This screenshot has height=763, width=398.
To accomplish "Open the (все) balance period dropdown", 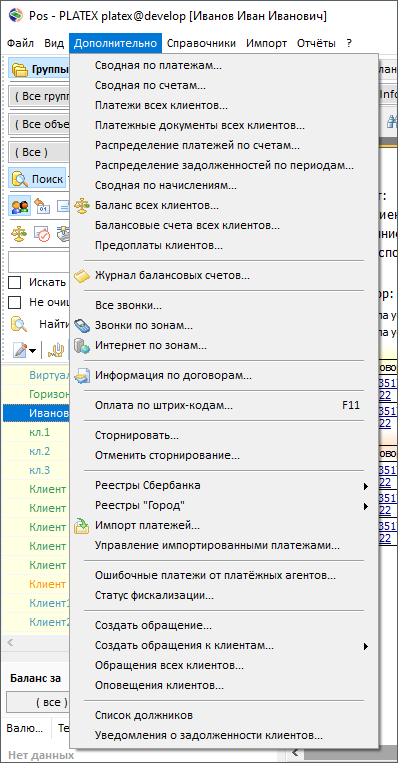I will pos(38,703).
